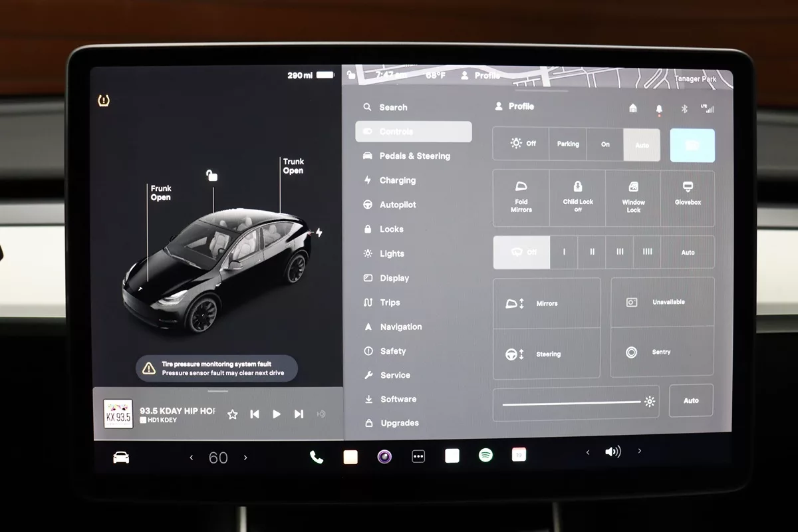Open the all apps three-dot icon
Viewport: 798px width, 532px height.
point(418,457)
